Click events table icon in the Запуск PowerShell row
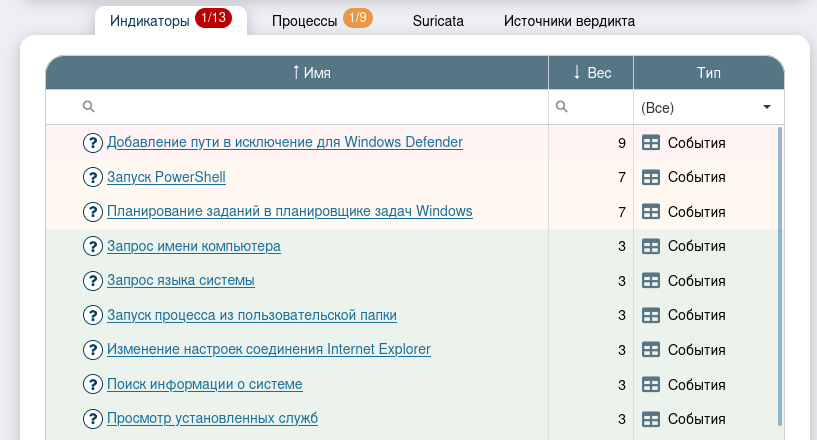This screenshot has width=817, height=440. click(x=651, y=178)
